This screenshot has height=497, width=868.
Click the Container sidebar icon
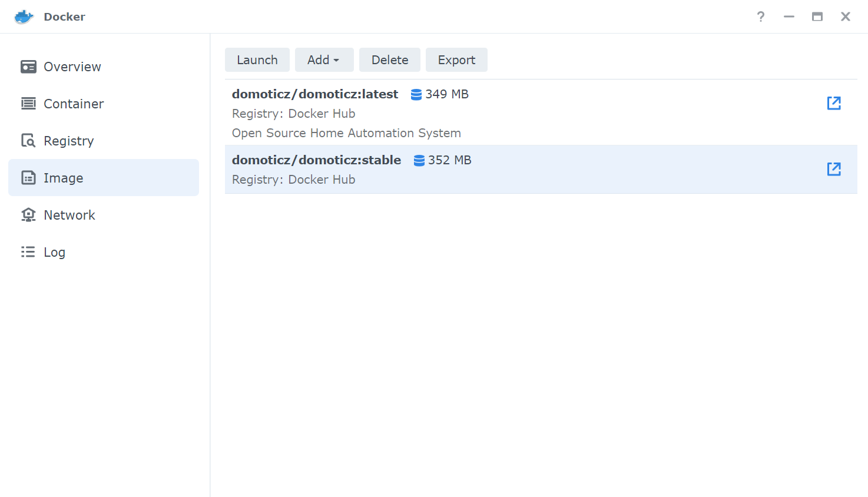28,104
